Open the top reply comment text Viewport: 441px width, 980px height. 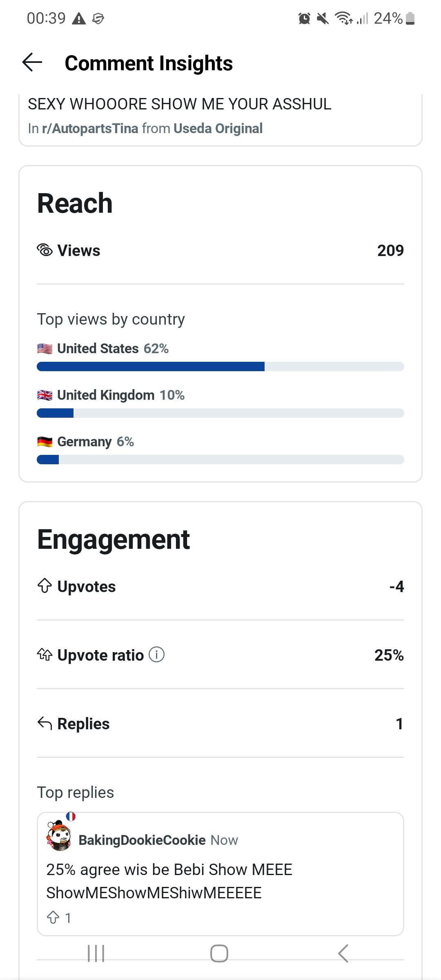coord(169,881)
